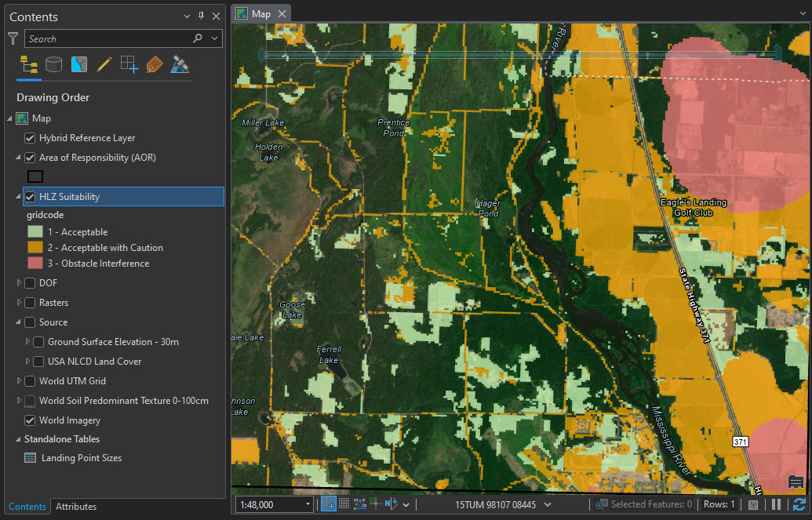
Task: Click the AOR black outline symbol swatch
Action: [x=35, y=176]
